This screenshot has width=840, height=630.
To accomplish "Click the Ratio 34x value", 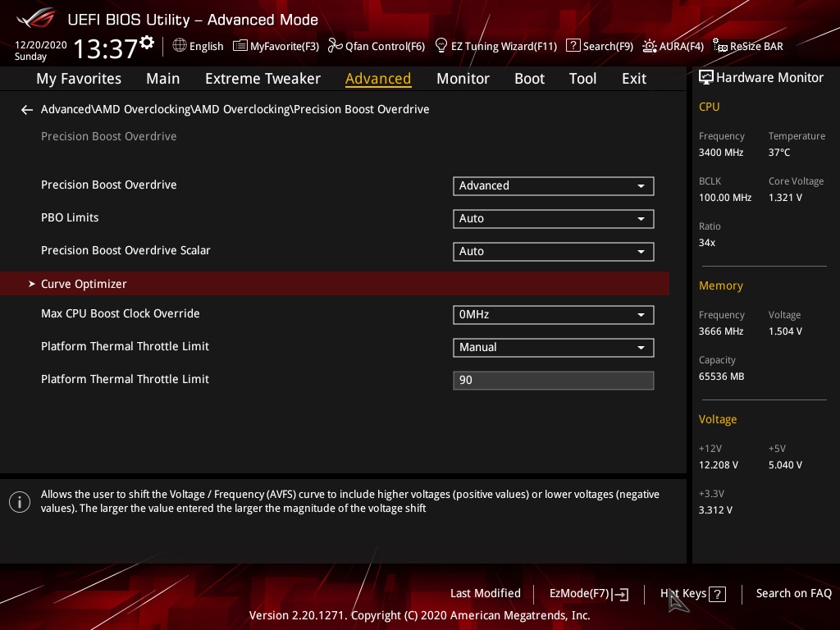I will click(707, 243).
